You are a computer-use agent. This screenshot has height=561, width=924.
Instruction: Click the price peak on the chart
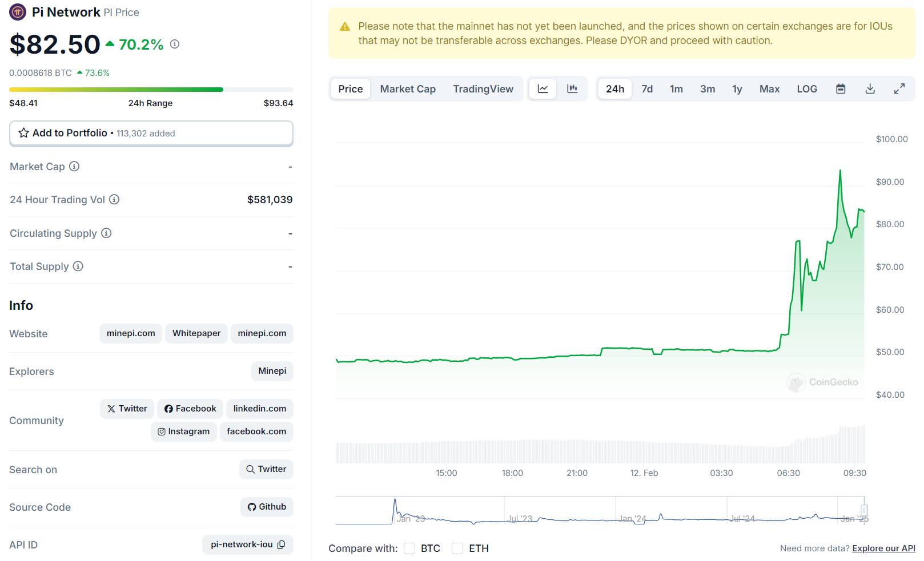[840, 170]
